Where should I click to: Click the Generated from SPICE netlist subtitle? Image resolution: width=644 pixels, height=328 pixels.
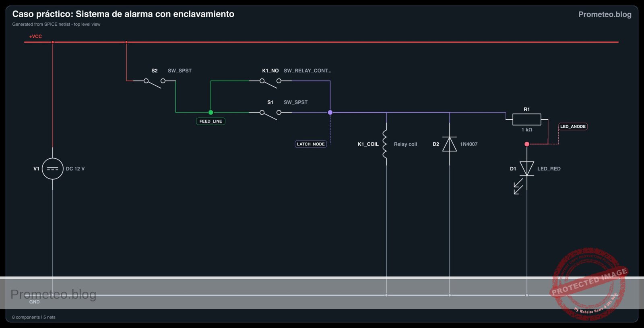(x=56, y=24)
